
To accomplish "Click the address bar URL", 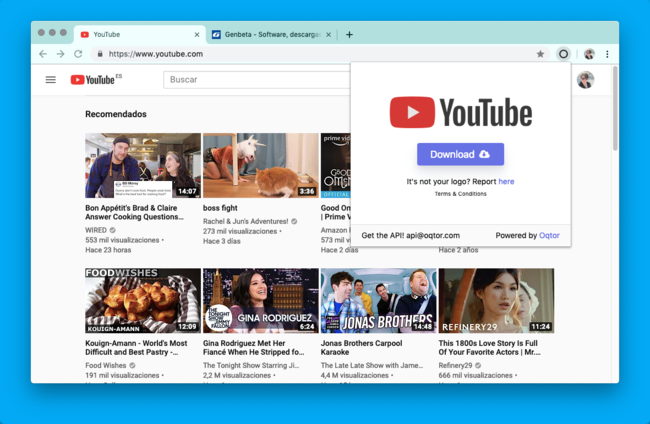I will (156, 54).
